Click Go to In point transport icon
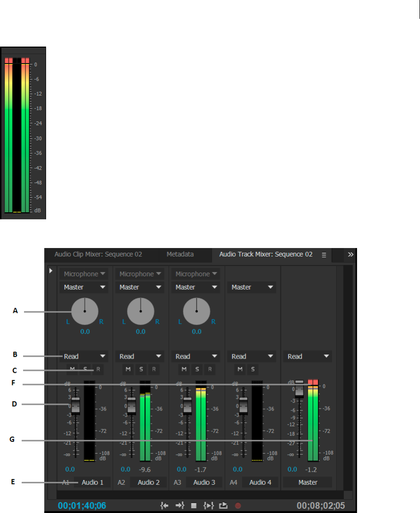This screenshot has height=513, width=420. [165, 505]
